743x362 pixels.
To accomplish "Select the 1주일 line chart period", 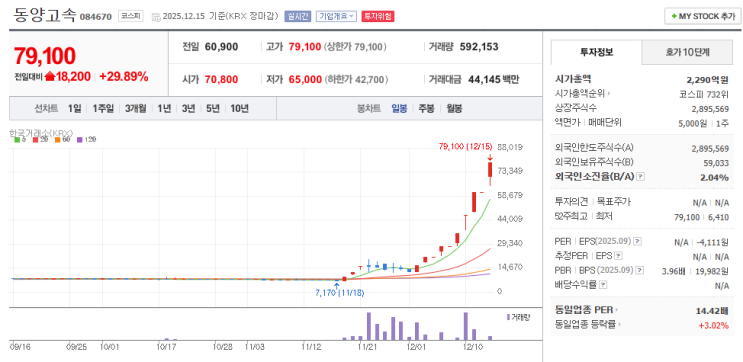I will (x=103, y=109).
